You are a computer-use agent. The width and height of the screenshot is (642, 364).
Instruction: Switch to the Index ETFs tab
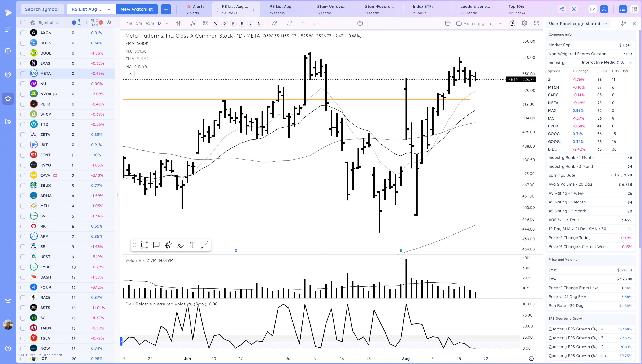pyautogui.click(x=423, y=9)
